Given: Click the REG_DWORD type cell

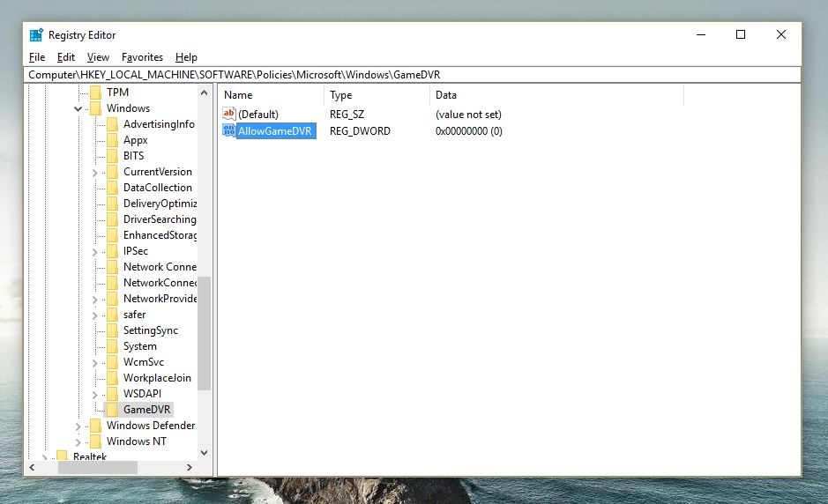Looking at the screenshot, I should click(360, 131).
